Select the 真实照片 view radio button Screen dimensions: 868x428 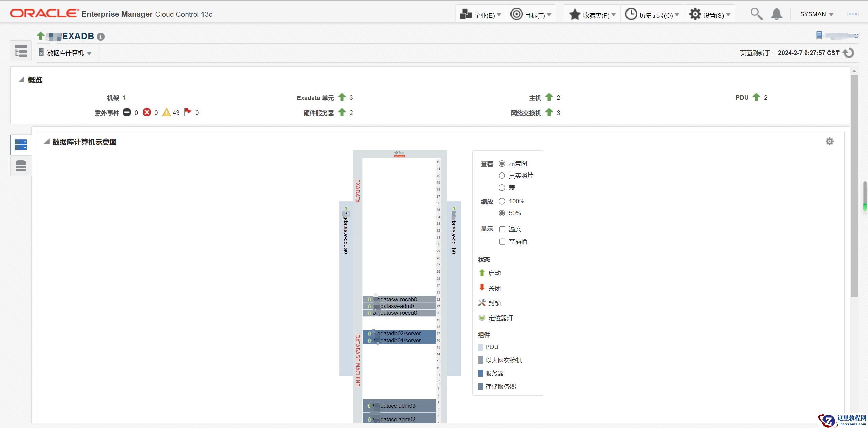502,176
